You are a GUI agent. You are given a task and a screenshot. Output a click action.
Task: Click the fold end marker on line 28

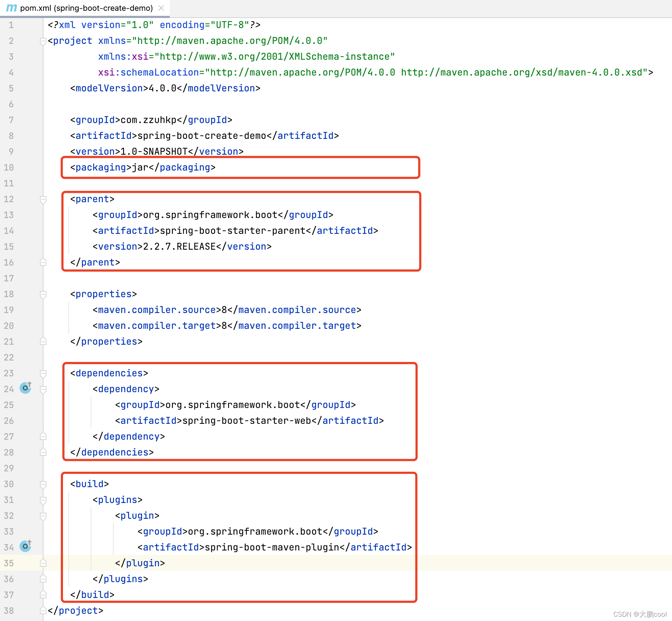coord(43,452)
